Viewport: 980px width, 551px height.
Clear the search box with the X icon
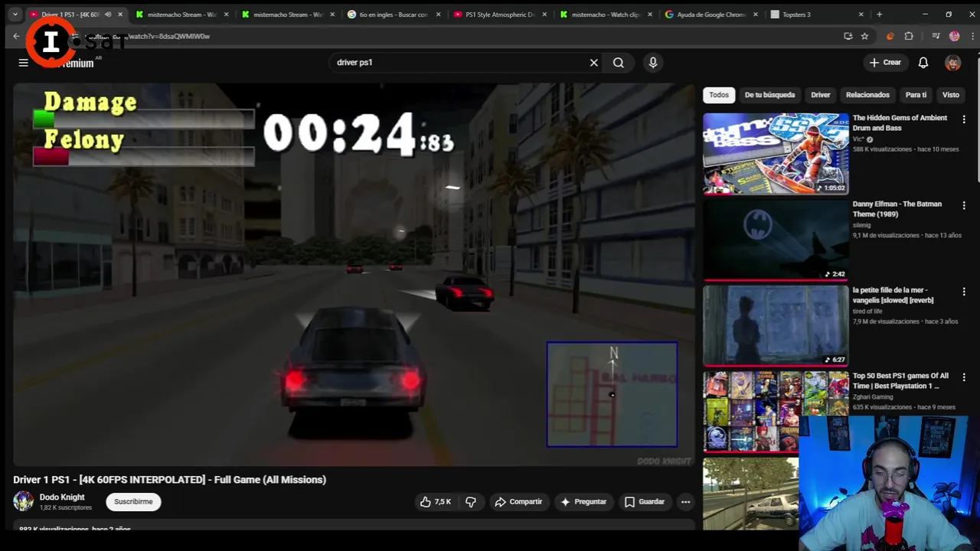coord(593,63)
